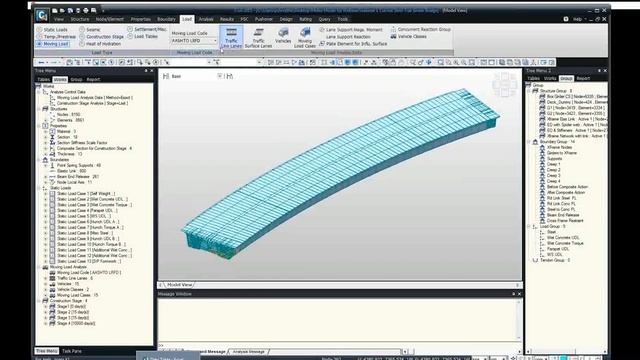The height and width of the screenshot is (360, 640).
Task: Switch Tree Menu to Group tab
Action: click(x=76, y=80)
